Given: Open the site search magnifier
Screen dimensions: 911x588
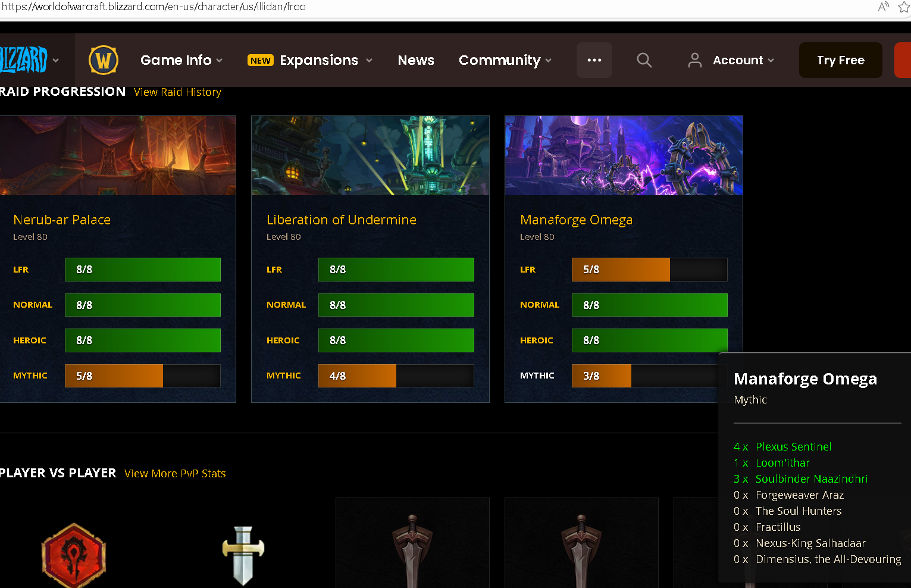Looking at the screenshot, I should click(x=644, y=60).
